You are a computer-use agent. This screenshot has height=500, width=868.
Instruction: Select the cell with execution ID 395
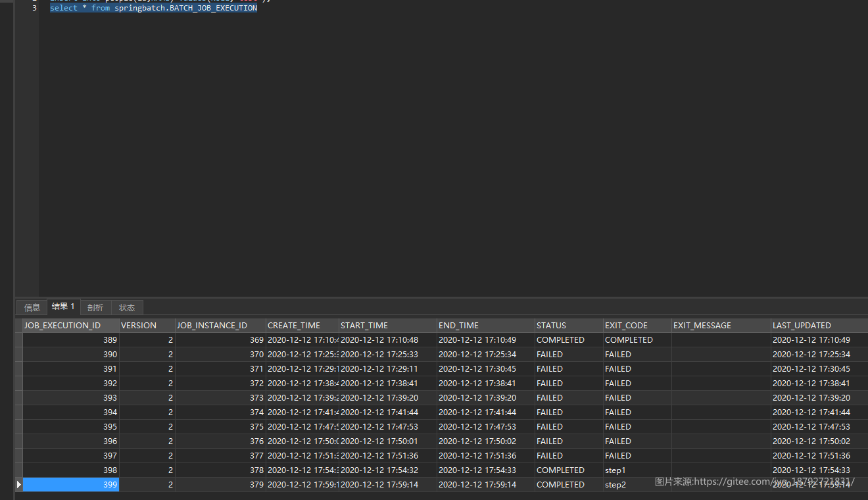(x=70, y=427)
